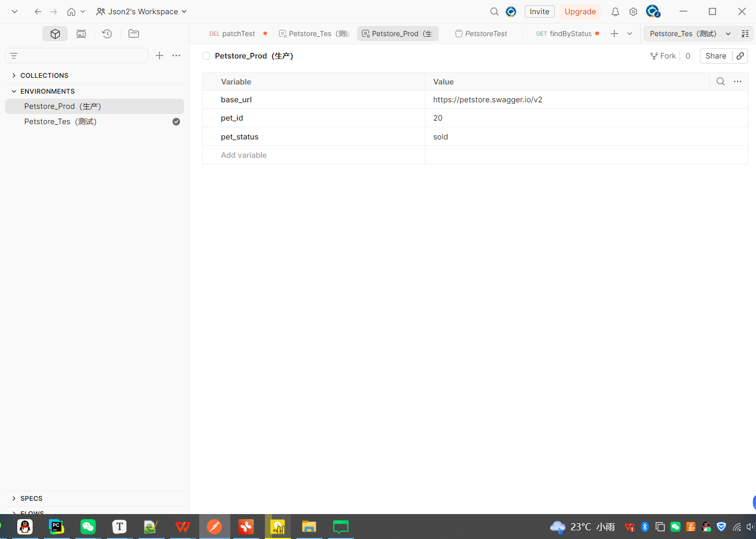Open the History sidebar icon
The image size is (756, 539).
pyautogui.click(x=107, y=34)
